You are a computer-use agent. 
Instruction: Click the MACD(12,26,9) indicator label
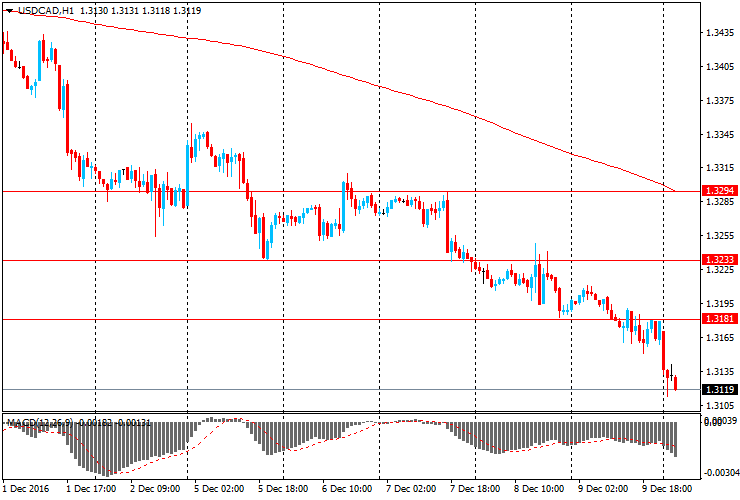click(x=40, y=423)
